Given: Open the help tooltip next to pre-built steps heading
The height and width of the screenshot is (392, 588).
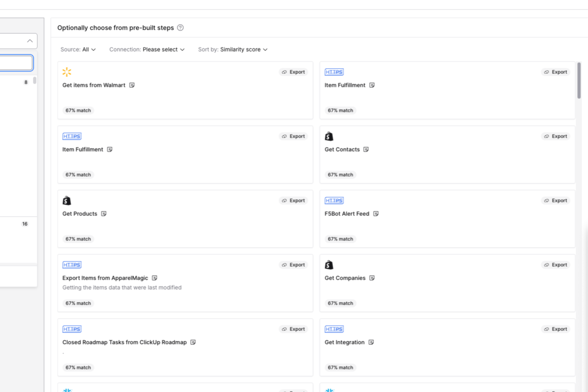Looking at the screenshot, I should (180, 27).
